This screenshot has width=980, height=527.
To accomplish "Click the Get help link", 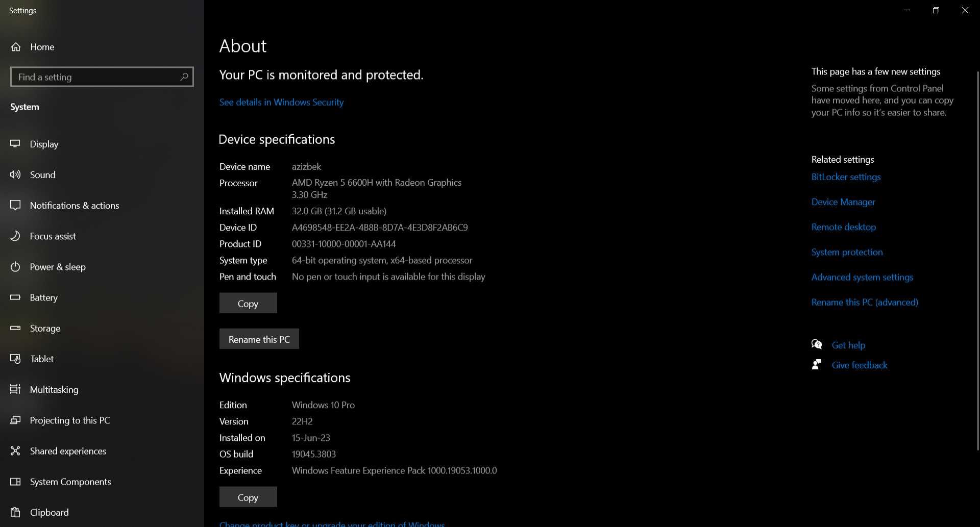I will (x=848, y=345).
